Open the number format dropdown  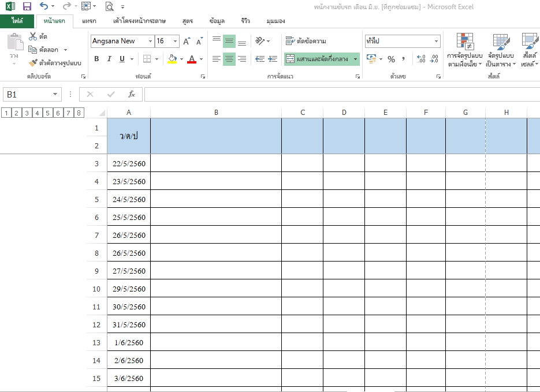point(437,41)
